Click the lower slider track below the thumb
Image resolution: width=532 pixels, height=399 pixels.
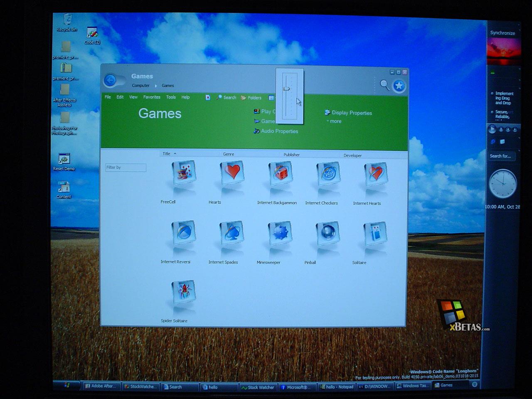[286, 104]
